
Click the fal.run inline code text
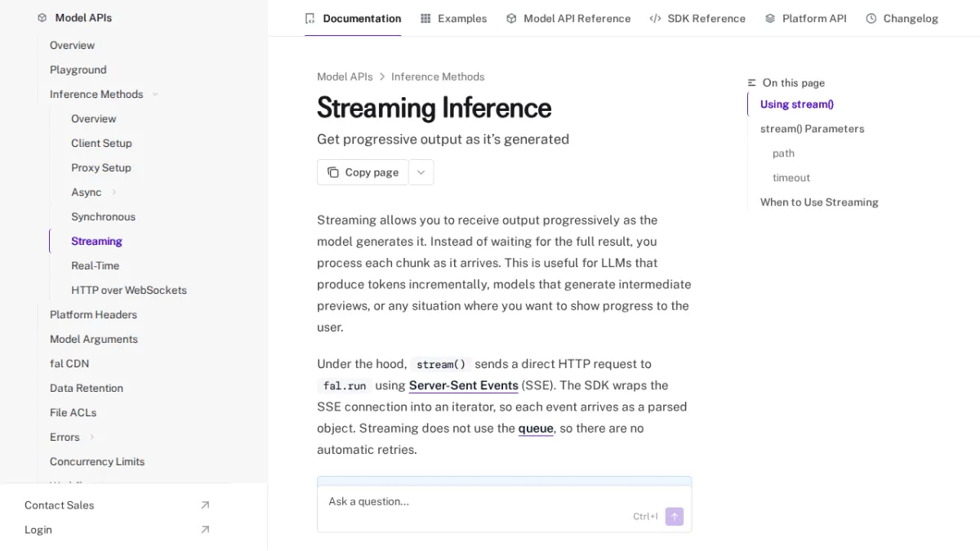click(x=345, y=386)
